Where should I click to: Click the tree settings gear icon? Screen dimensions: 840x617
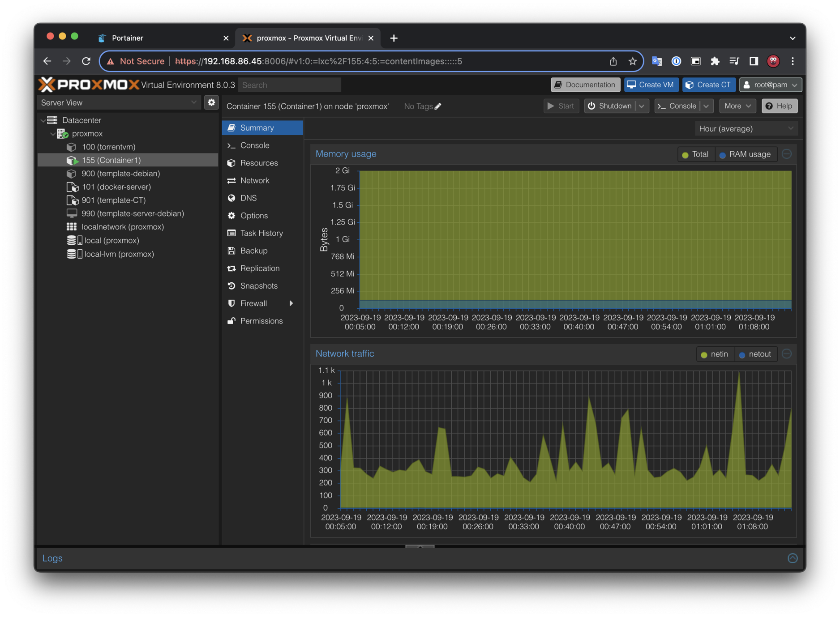pos(211,102)
